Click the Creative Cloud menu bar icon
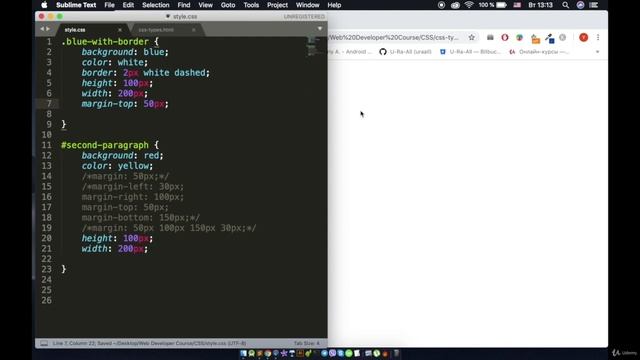640x360 pixels. (x=455, y=5)
